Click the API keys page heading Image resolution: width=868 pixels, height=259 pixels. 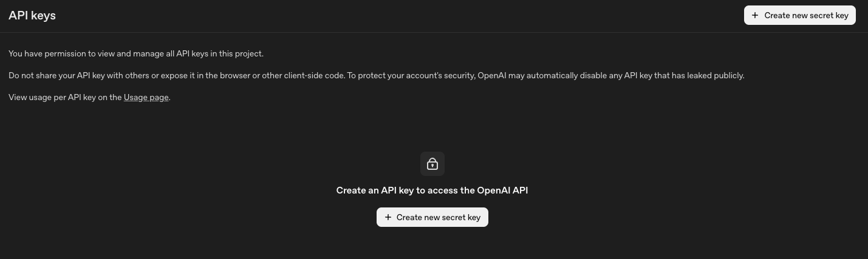point(32,16)
